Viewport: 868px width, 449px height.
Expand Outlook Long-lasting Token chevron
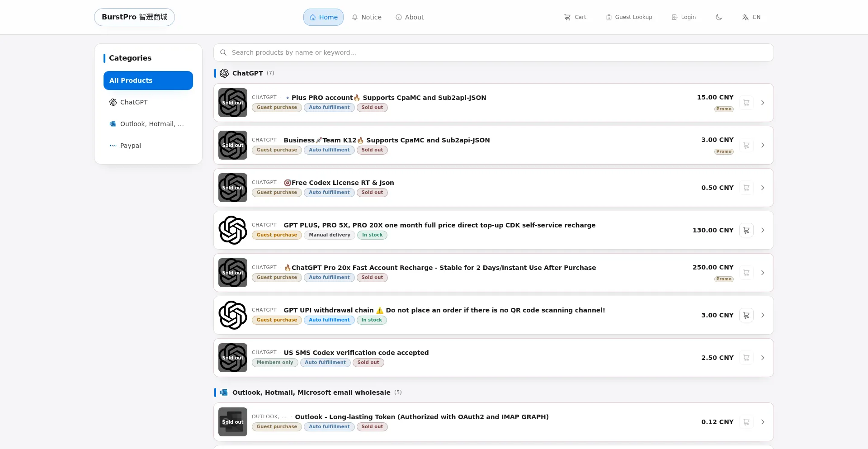(763, 422)
